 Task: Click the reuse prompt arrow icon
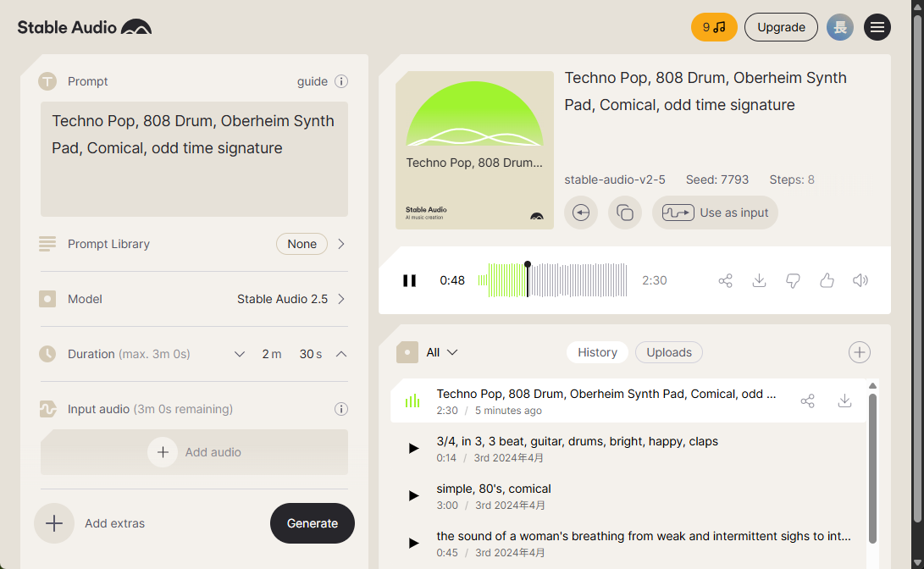581,213
